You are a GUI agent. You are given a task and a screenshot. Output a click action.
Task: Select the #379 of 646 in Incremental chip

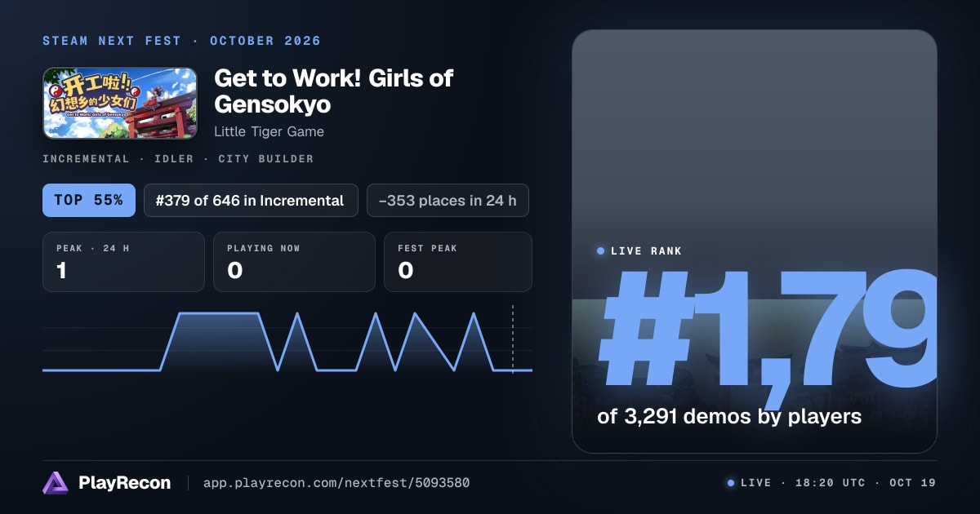pyautogui.click(x=251, y=200)
